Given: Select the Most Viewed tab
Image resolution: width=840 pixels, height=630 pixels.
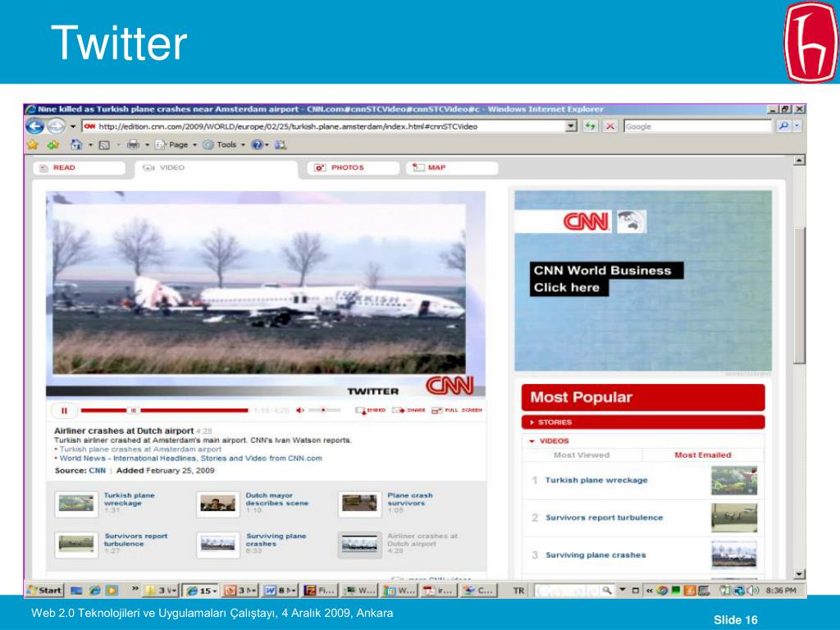Looking at the screenshot, I should tap(582, 454).
